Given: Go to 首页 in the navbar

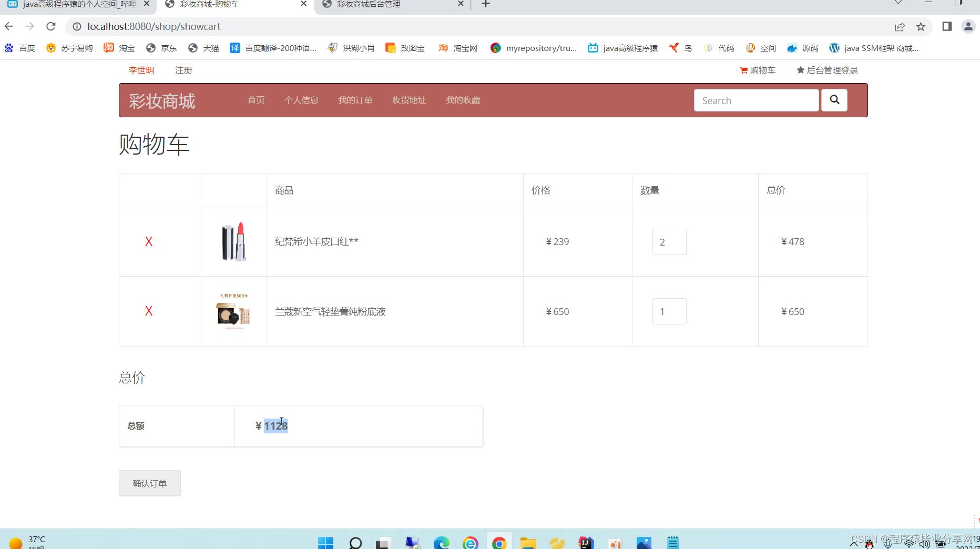Looking at the screenshot, I should click(x=256, y=100).
